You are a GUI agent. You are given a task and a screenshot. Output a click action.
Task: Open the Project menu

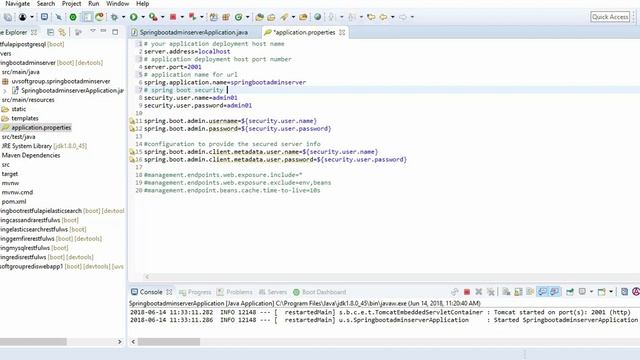click(71, 4)
